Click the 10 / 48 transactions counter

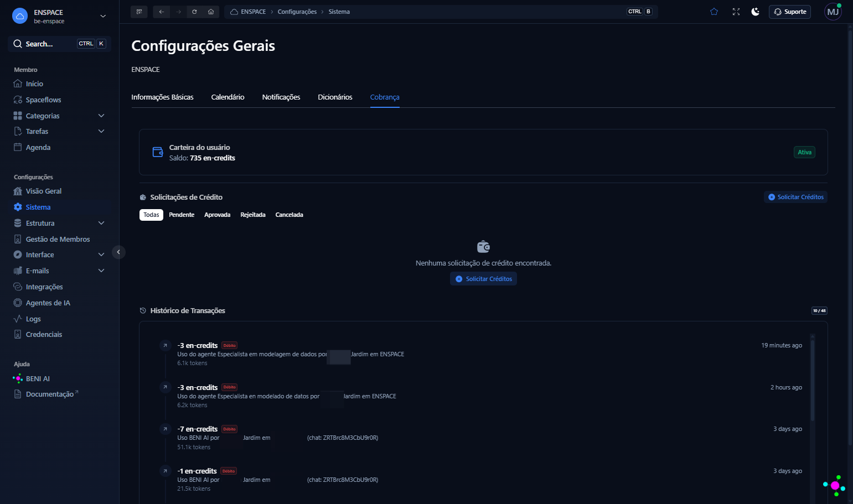point(819,310)
